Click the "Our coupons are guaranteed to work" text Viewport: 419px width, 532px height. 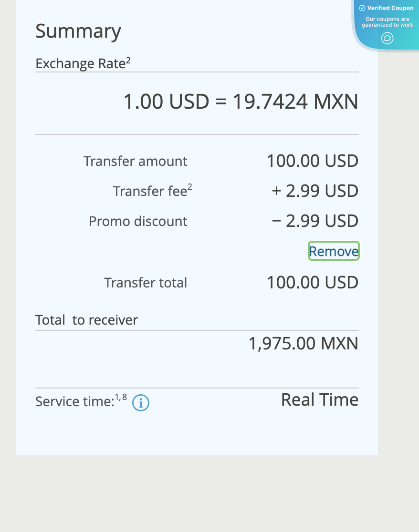pos(388,22)
